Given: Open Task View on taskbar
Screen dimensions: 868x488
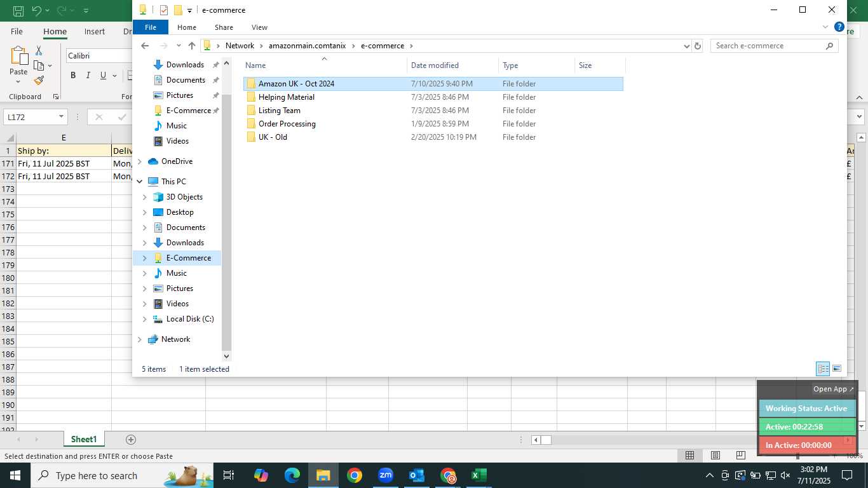Looking at the screenshot, I should click(x=229, y=475).
